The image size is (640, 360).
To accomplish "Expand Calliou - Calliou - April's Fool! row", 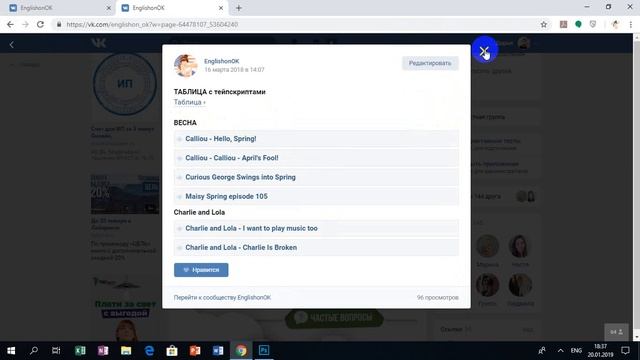I will tap(316, 158).
